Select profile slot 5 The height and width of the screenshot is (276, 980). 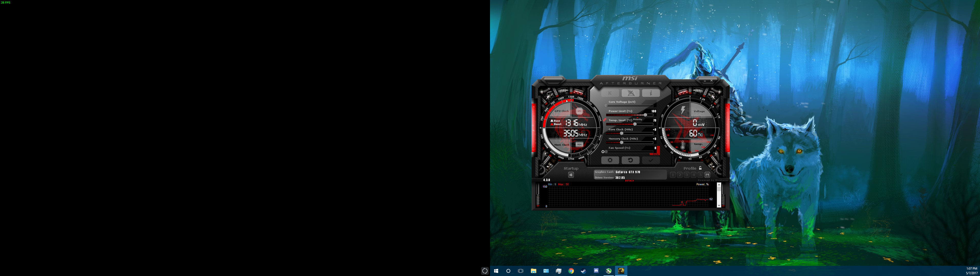pyautogui.click(x=700, y=175)
